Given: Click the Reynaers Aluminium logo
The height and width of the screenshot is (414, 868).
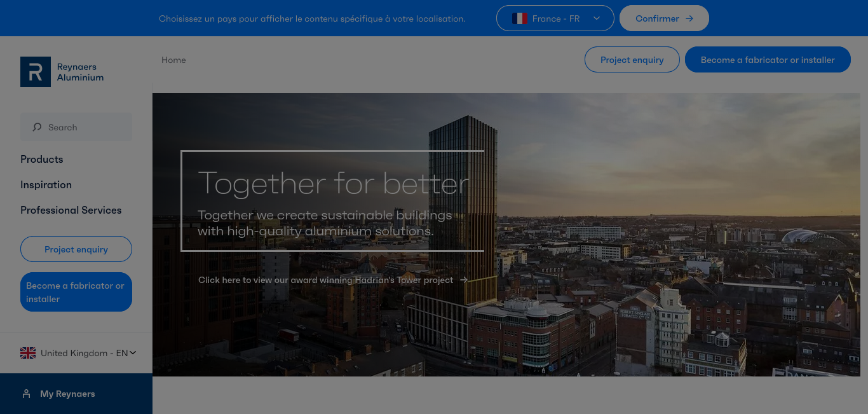Looking at the screenshot, I should 62,72.
